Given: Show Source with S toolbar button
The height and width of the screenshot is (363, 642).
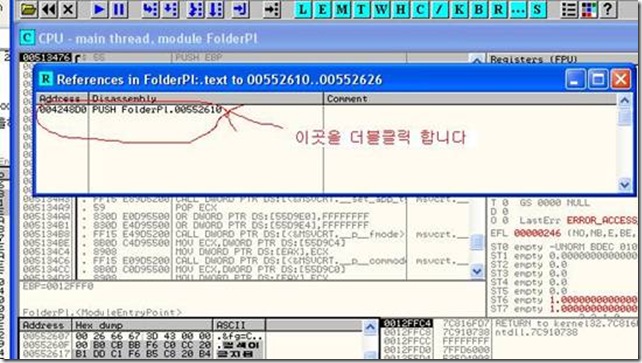Looking at the screenshot, I should [537, 9].
